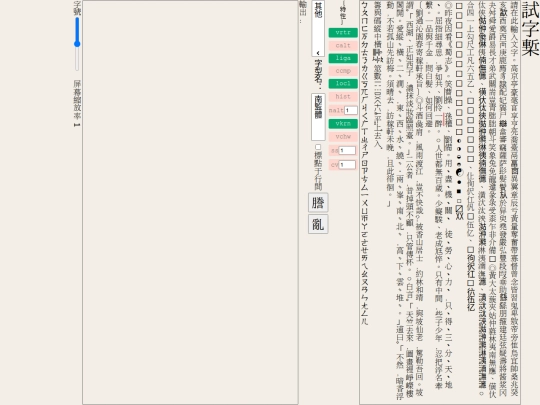Screen dimensions: 540x405
Task: Click the empty output preview area
Action: (x=190, y=202)
